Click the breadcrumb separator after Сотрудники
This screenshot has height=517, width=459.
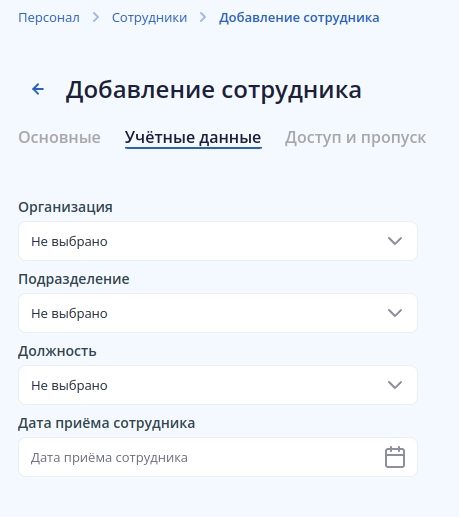tap(203, 17)
